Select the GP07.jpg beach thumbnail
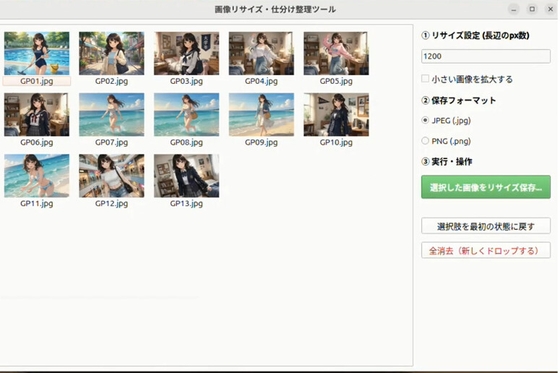Viewport: 560px width, 373px height. pyautogui.click(x=111, y=114)
